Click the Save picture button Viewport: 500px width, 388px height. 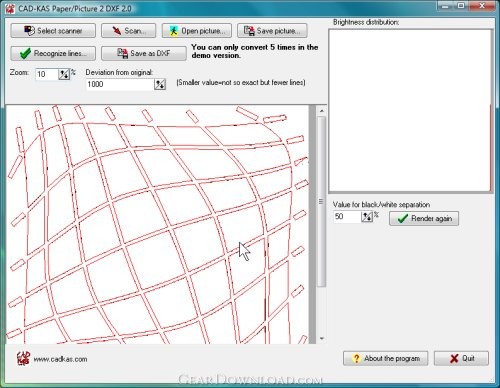(272, 31)
